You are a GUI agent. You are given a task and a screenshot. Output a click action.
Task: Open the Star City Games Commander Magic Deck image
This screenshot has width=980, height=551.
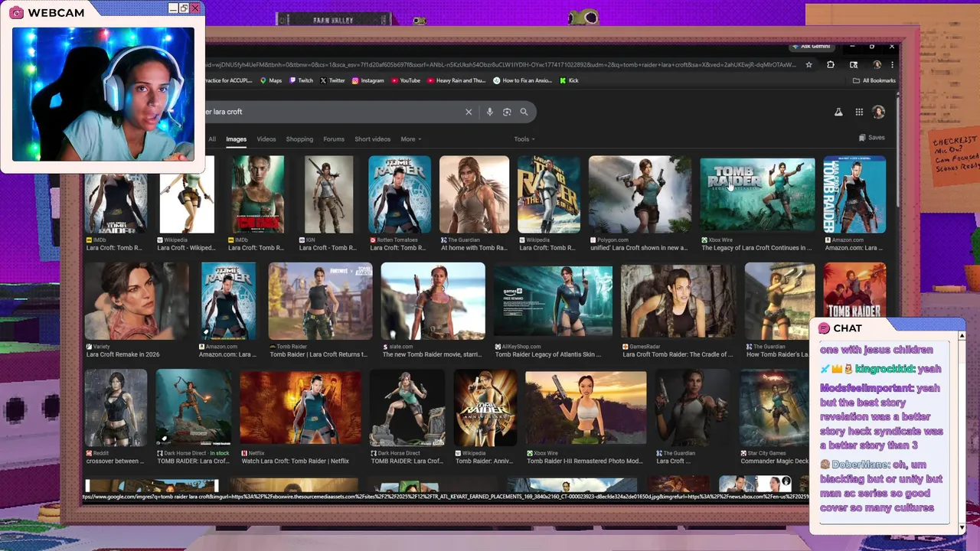pyautogui.click(x=774, y=408)
